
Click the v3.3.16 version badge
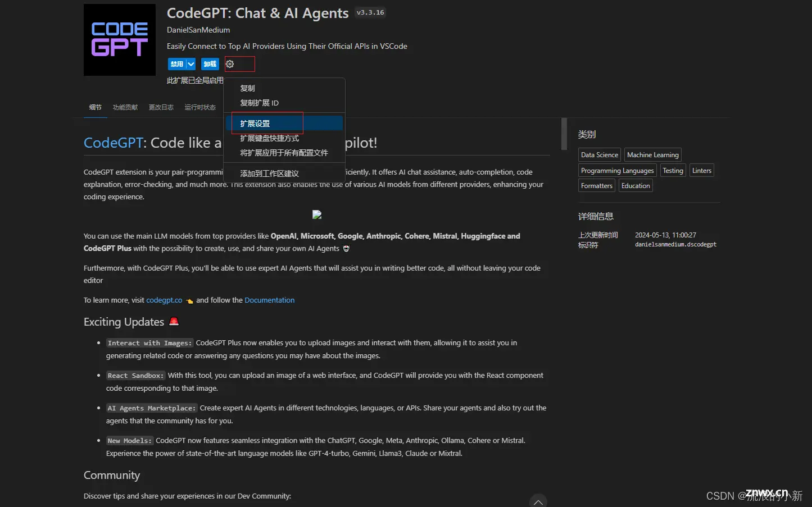point(370,12)
